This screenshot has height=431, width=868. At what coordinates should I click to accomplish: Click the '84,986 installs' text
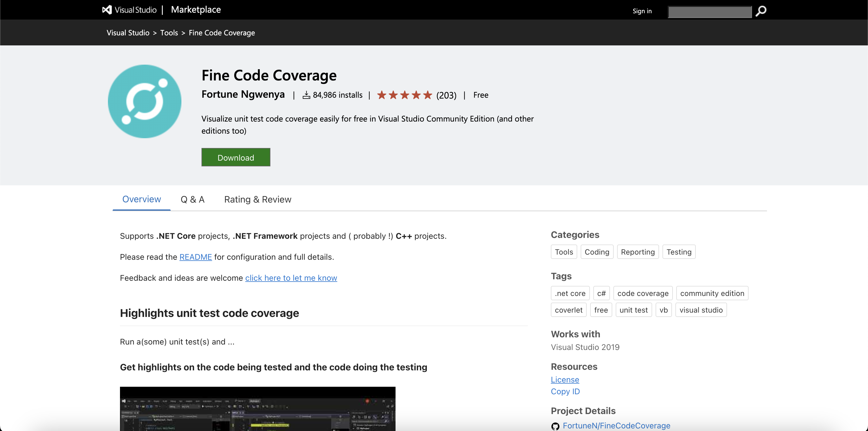pyautogui.click(x=338, y=95)
